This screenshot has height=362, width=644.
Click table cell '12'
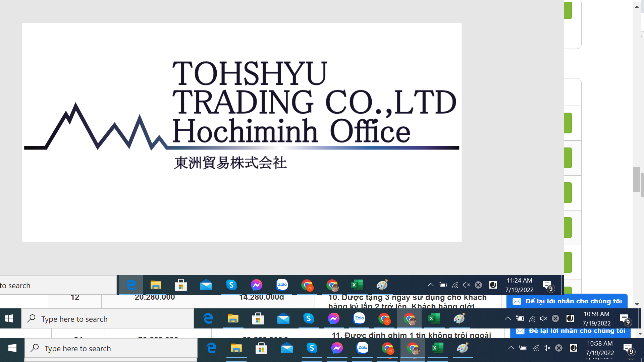coord(75,298)
